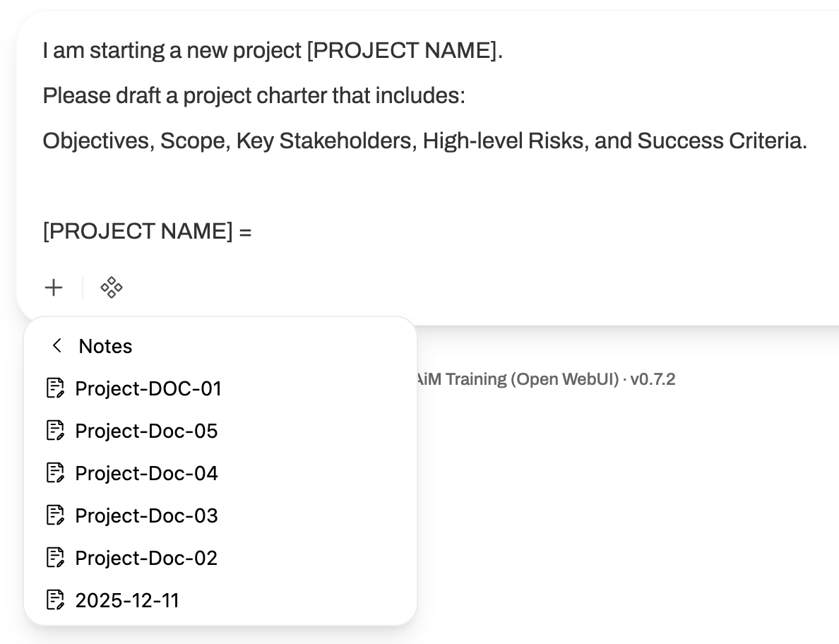Click the plus attachment icon
Viewport: 839px width, 644px height.
coord(54,287)
